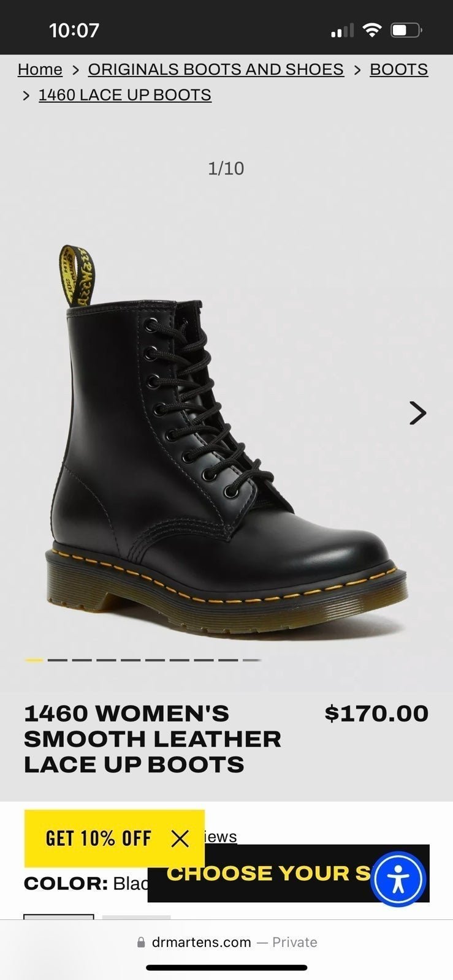Select the first color swatch under Color
The image size is (453, 980).
tap(59, 917)
